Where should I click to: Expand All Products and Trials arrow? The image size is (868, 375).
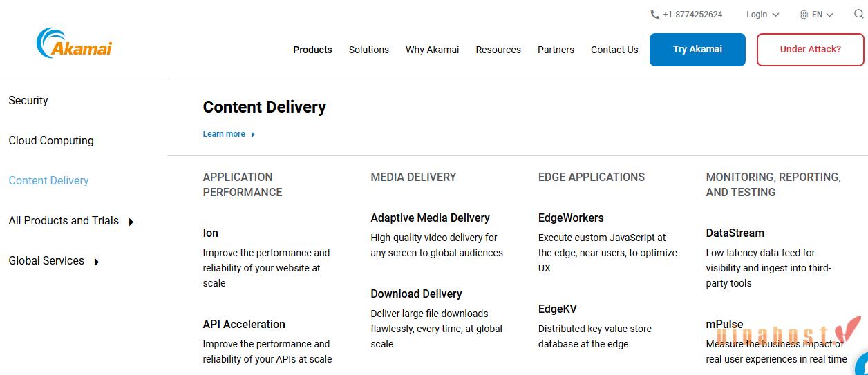click(131, 222)
